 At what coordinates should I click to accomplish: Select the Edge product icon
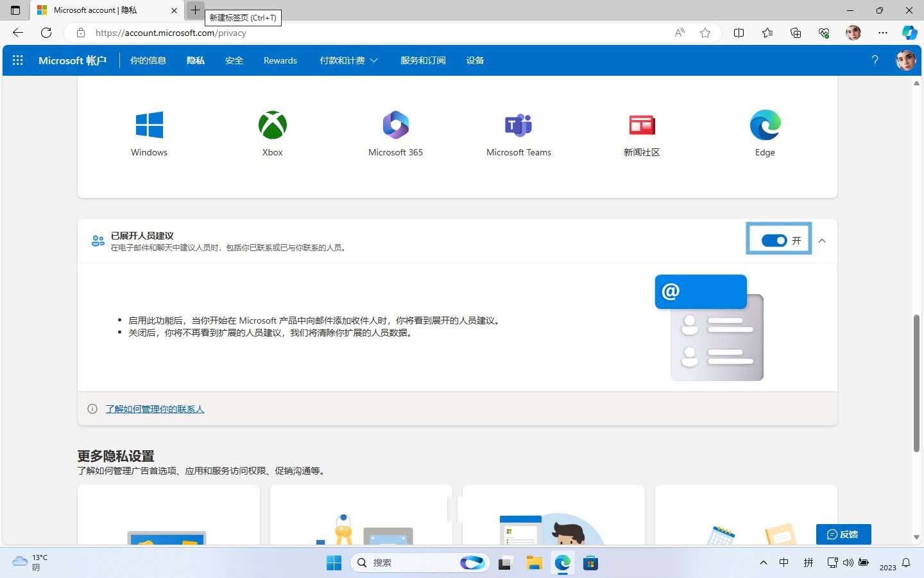click(765, 125)
